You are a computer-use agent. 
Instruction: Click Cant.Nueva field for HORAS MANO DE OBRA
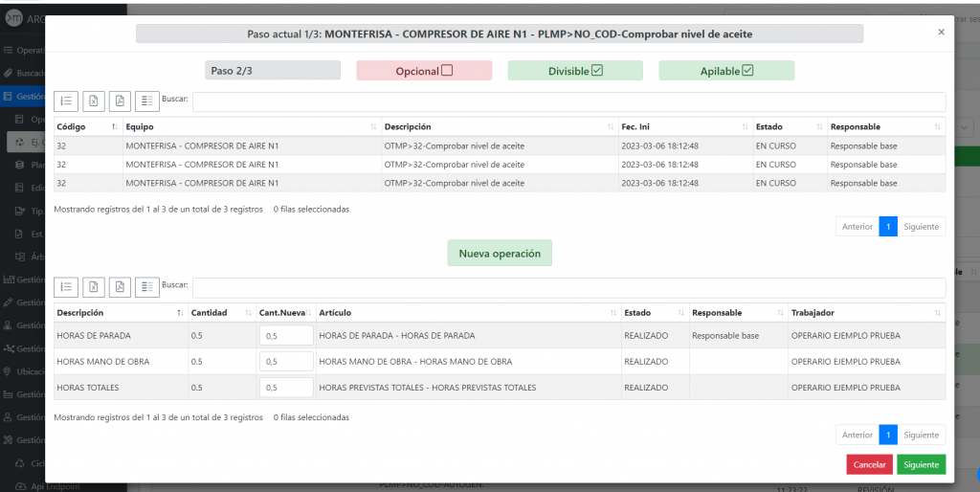[286, 362]
